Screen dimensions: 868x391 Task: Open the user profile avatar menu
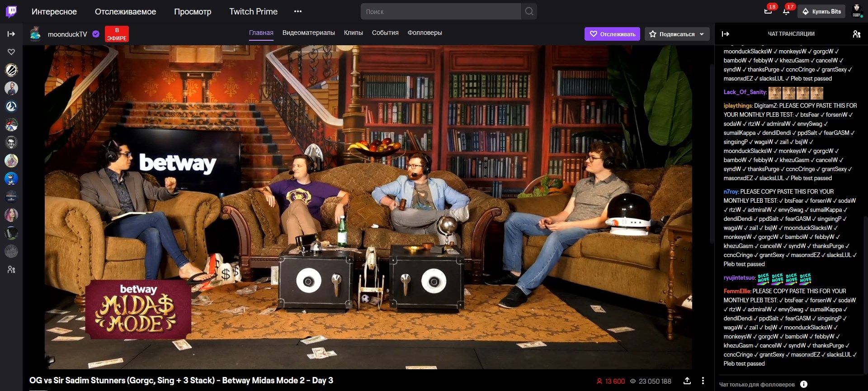click(857, 11)
